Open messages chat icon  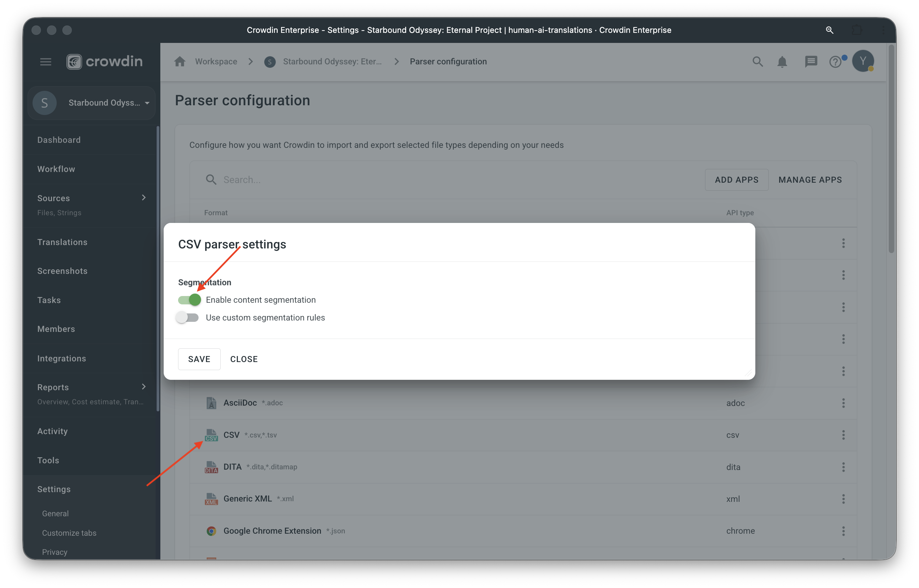point(811,61)
